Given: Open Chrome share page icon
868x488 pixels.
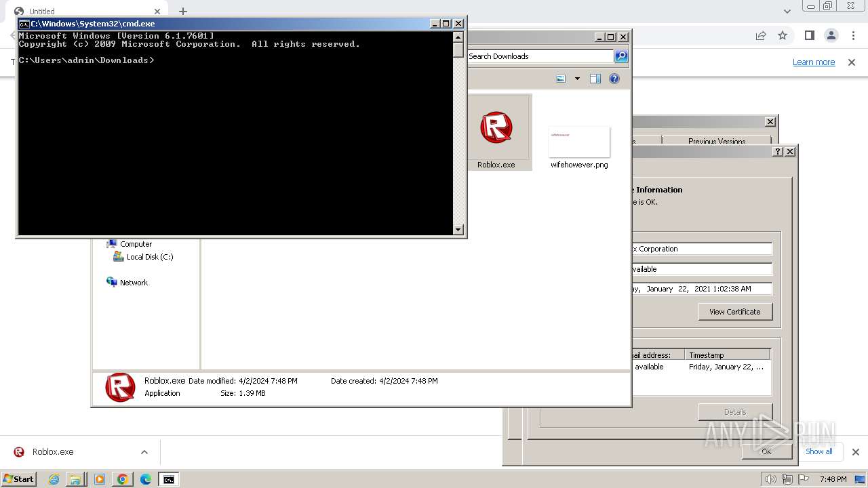Looking at the screenshot, I should point(761,35).
